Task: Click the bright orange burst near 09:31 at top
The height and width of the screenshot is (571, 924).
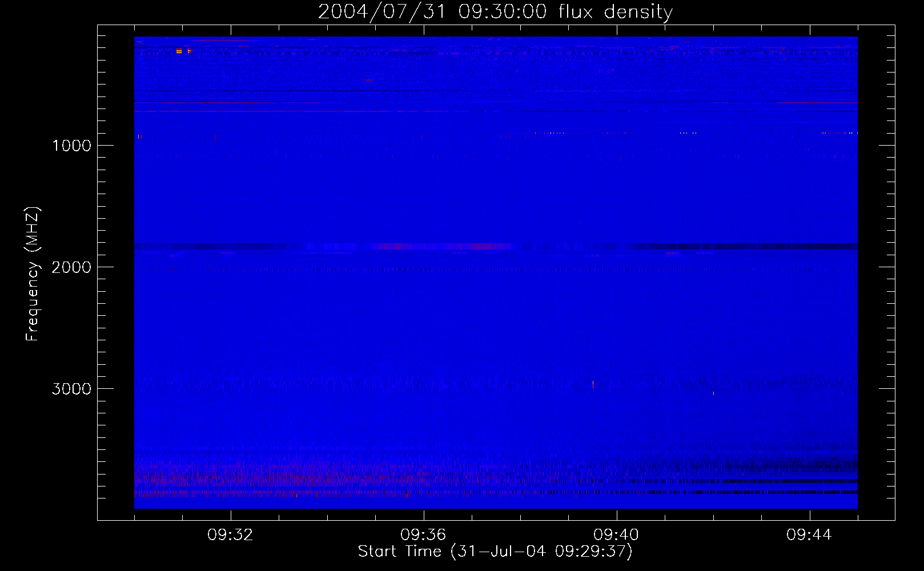Action: coord(179,51)
